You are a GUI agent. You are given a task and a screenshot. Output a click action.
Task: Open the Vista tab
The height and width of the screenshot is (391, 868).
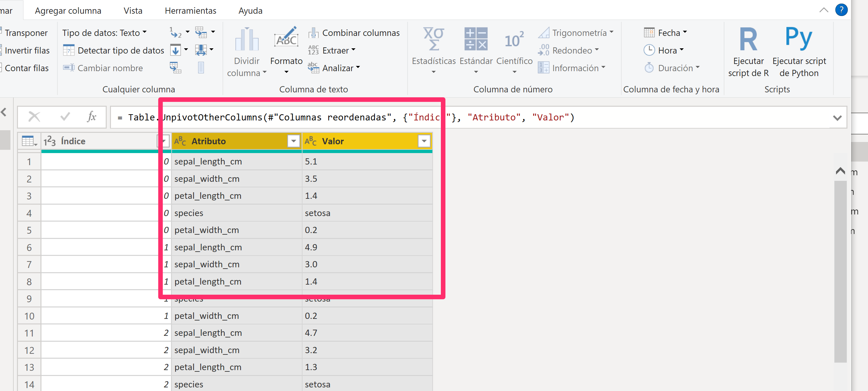tap(133, 10)
